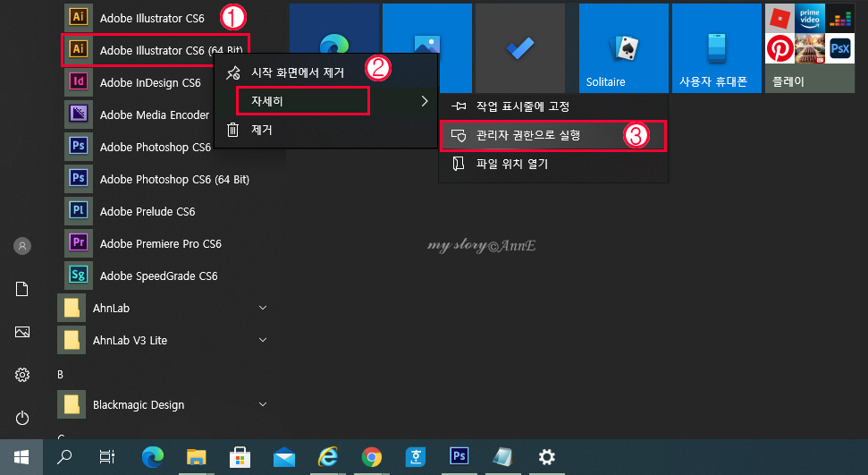The height and width of the screenshot is (475, 868).
Task: Open Settings gear in Start sidebar
Action: pyautogui.click(x=22, y=375)
